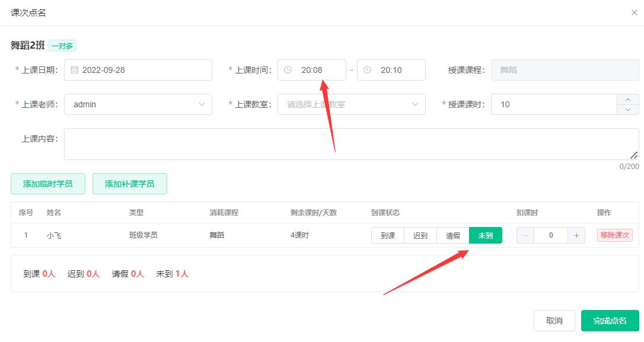
Task: Click the plus icon to increase 扣课时
Action: (x=576, y=235)
